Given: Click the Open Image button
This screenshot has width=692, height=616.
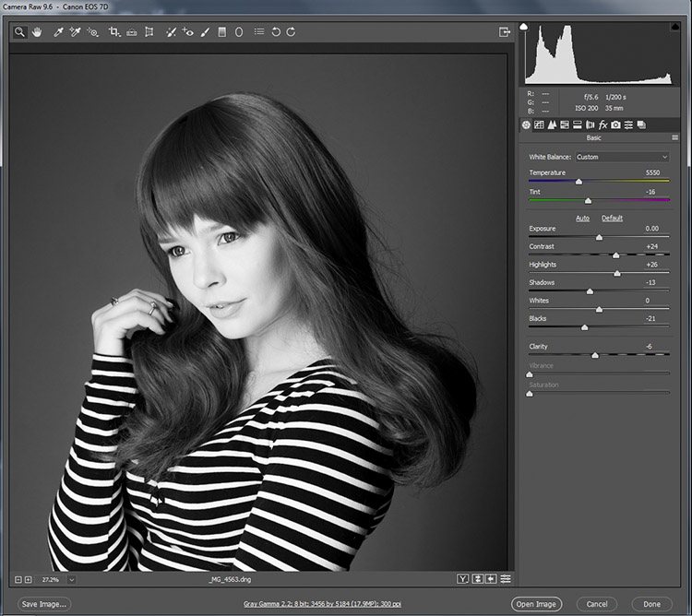Looking at the screenshot, I should 536,604.
